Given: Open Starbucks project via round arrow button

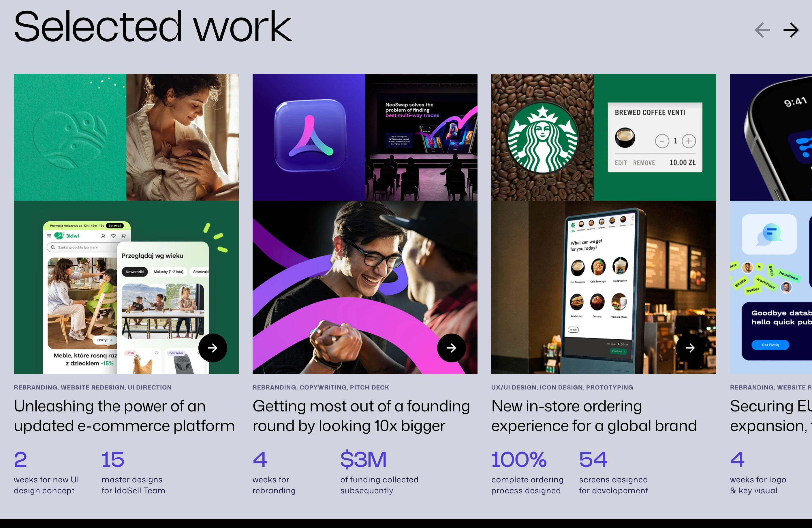Looking at the screenshot, I should point(690,348).
